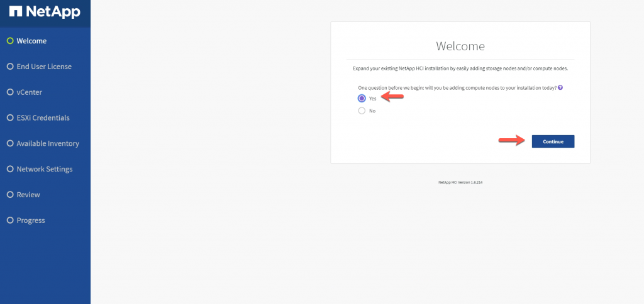The width and height of the screenshot is (644, 304).
Task: Open the Welcome step in sidebar
Action: pyautogui.click(x=27, y=41)
